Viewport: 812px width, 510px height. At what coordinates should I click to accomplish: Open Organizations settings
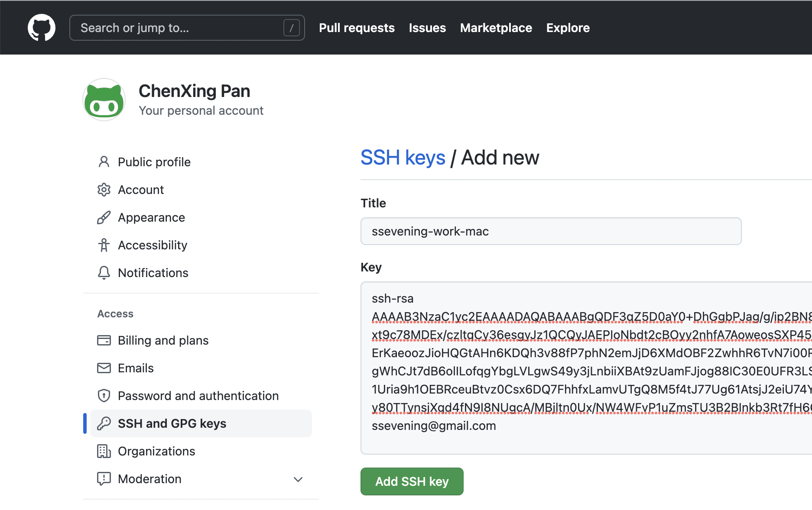[156, 451]
